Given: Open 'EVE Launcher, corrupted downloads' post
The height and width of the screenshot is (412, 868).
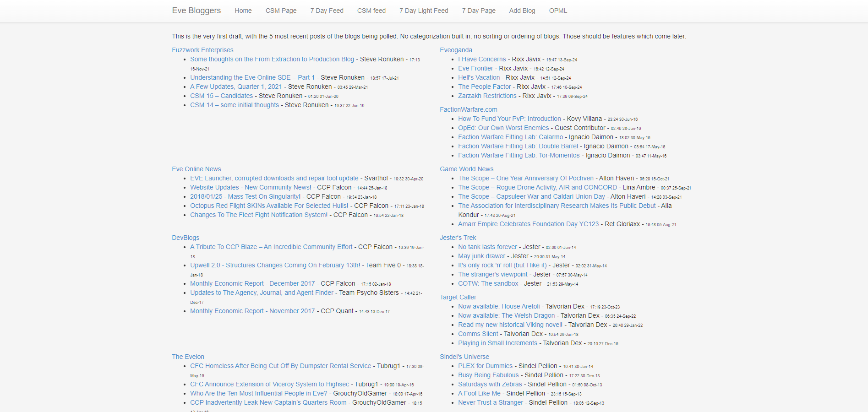Looking at the screenshot, I should (274, 178).
